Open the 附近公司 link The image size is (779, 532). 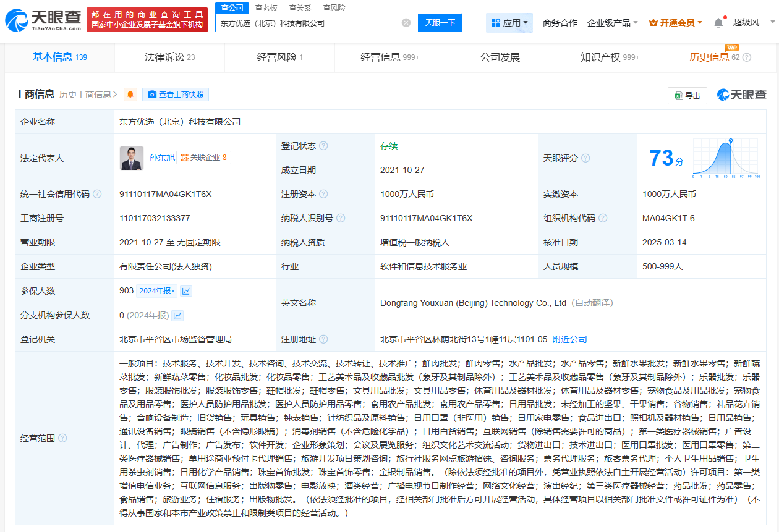(x=569, y=339)
